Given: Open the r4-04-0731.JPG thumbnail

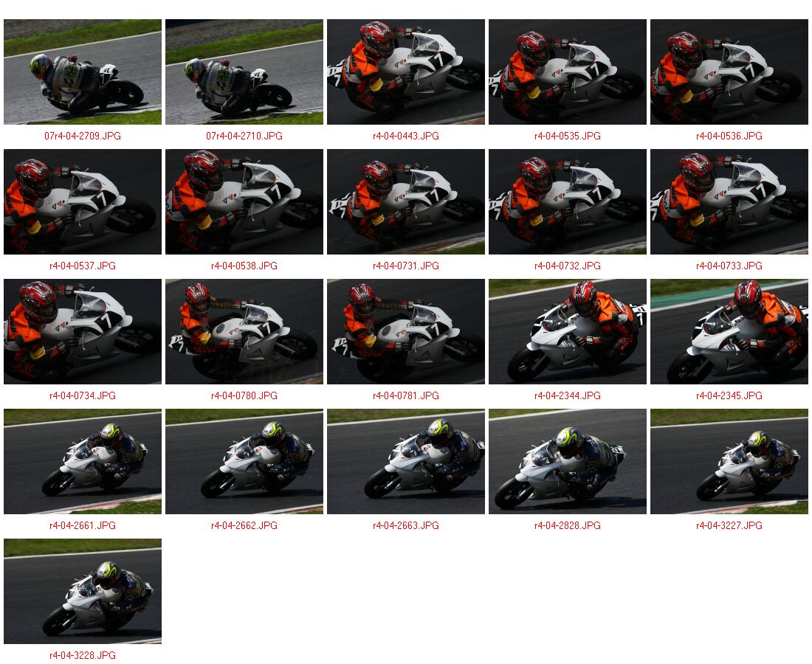Looking at the screenshot, I should (x=405, y=202).
